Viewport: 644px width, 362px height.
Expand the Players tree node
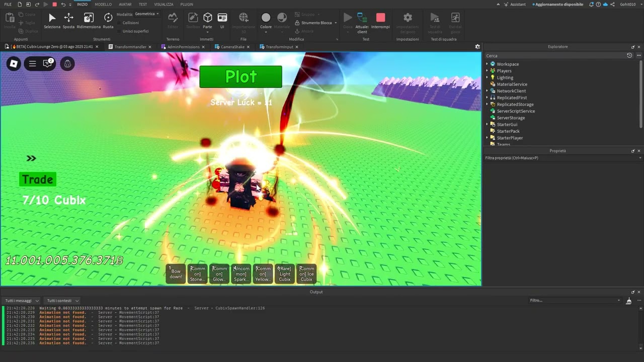pos(487,71)
